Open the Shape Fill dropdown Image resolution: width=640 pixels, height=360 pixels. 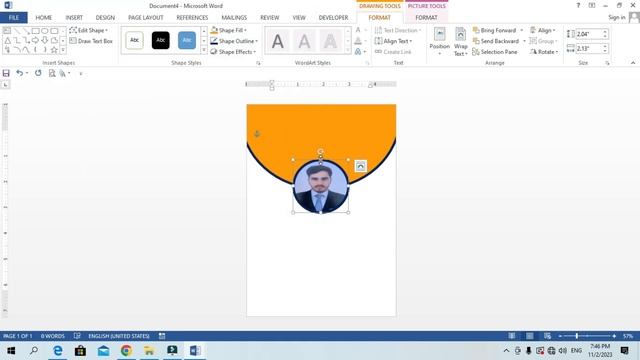[x=229, y=30]
